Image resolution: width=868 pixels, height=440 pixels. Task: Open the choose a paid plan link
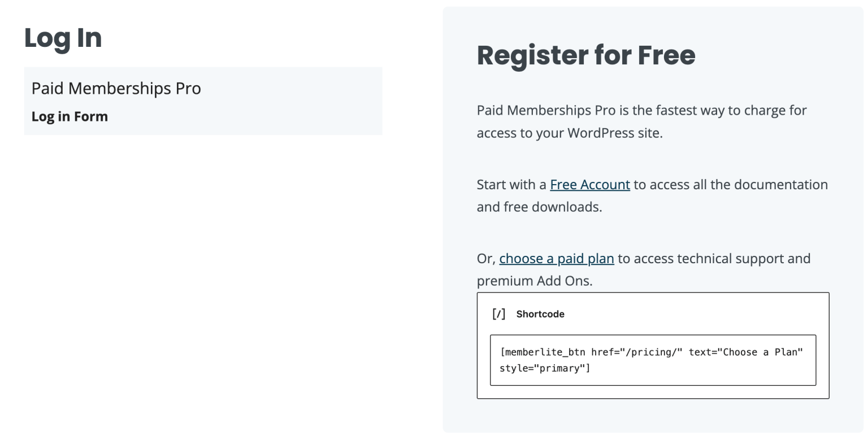click(x=557, y=258)
